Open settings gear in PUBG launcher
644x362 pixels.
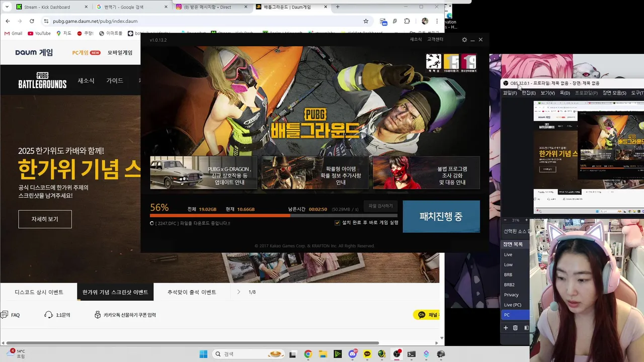pos(464,40)
